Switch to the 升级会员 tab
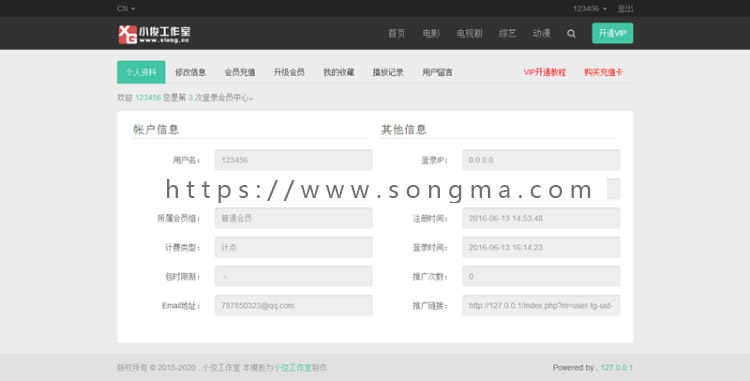Screen dimensions: 750x381 pyautogui.click(x=289, y=72)
